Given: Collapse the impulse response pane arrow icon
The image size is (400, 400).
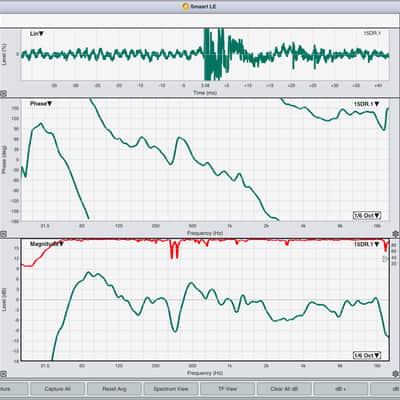Looking at the screenshot, I should 3,94.
